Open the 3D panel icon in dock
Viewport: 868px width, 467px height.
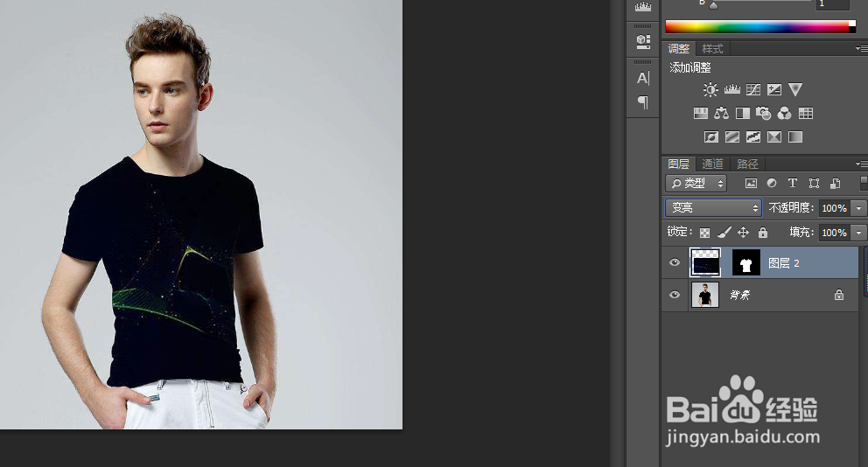point(643,41)
